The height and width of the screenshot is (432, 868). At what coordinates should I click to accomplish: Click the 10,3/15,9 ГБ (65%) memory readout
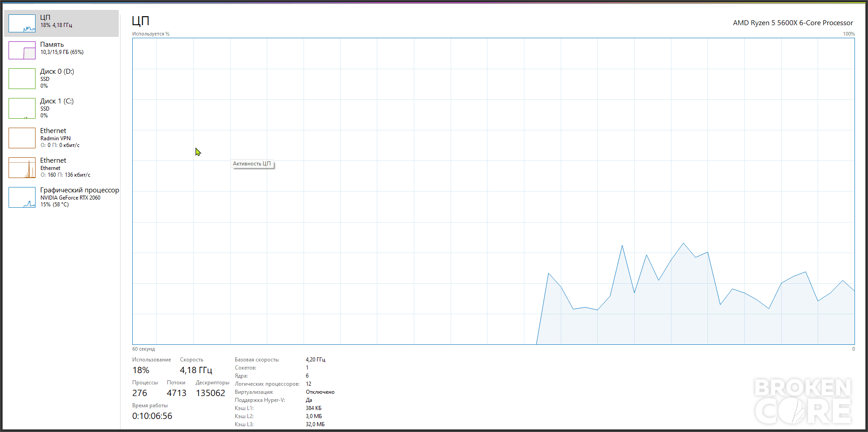62,52
